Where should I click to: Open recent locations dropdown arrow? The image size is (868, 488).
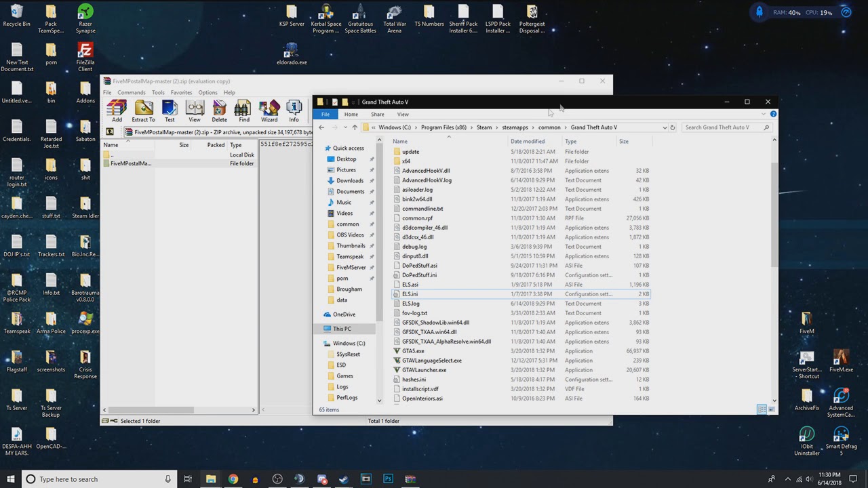[x=345, y=127]
